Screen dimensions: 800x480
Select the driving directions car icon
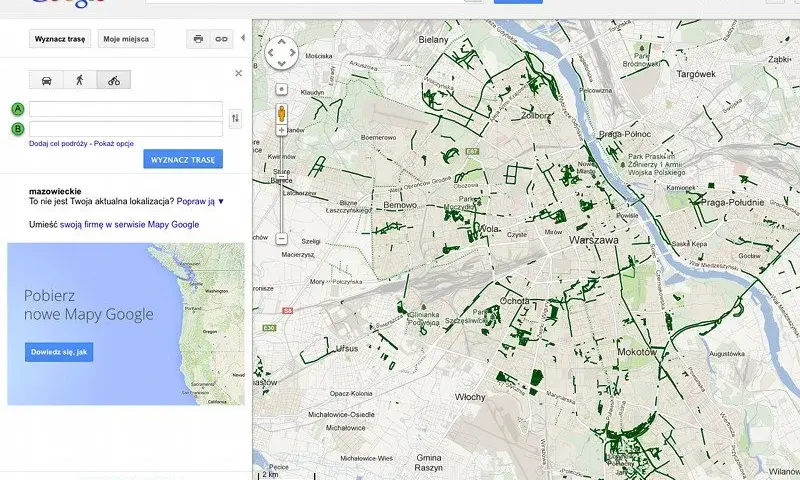click(x=46, y=80)
